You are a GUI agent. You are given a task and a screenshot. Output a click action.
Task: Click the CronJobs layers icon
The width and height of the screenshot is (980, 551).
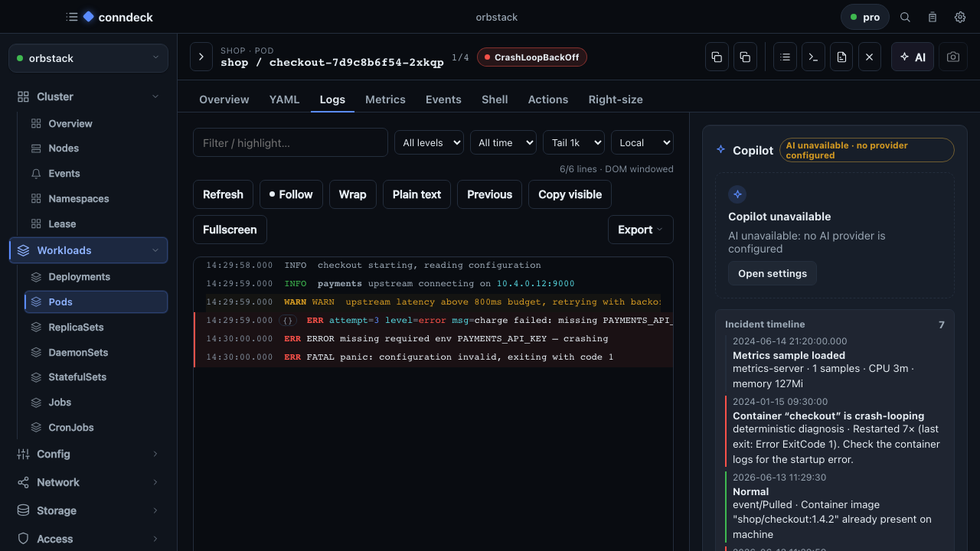(x=36, y=428)
